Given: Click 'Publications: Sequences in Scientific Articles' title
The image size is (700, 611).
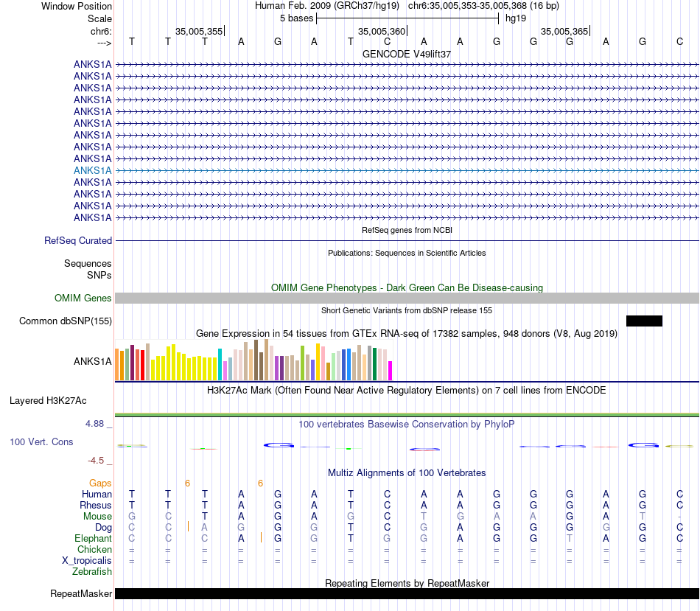Looking at the screenshot, I should tap(407, 253).
